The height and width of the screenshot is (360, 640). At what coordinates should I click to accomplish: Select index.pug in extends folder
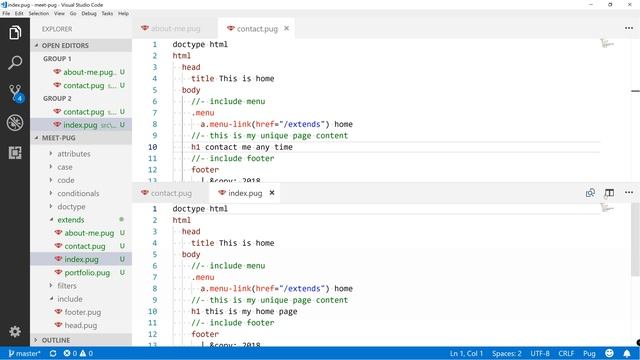[81, 259]
